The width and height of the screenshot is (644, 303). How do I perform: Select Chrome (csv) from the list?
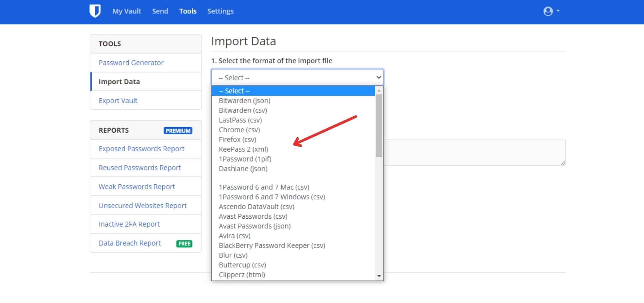click(239, 130)
